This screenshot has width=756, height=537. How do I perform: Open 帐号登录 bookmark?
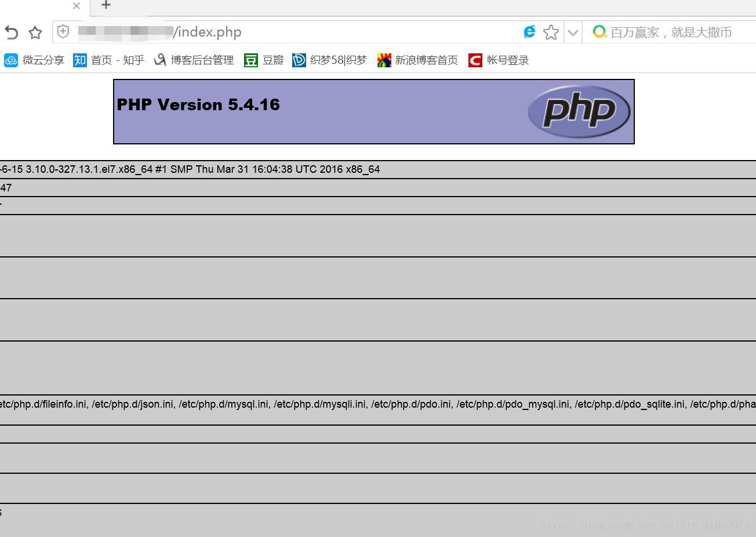click(499, 60)
